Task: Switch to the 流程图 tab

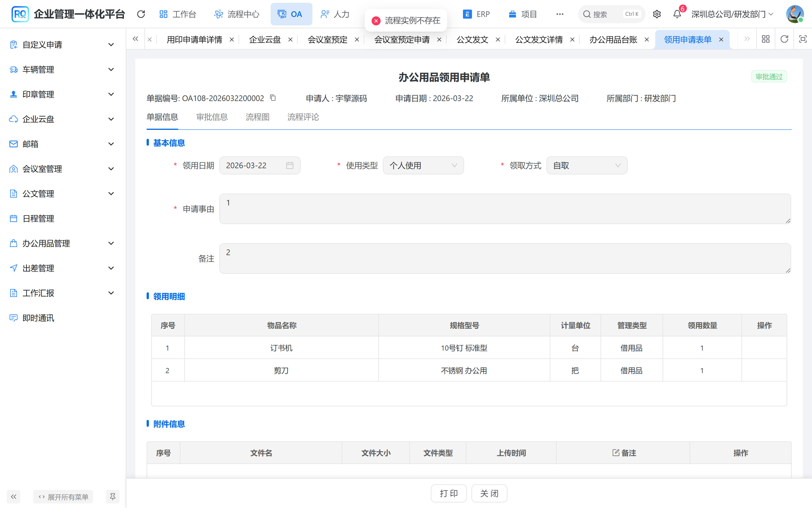Action: click(257, 117)
